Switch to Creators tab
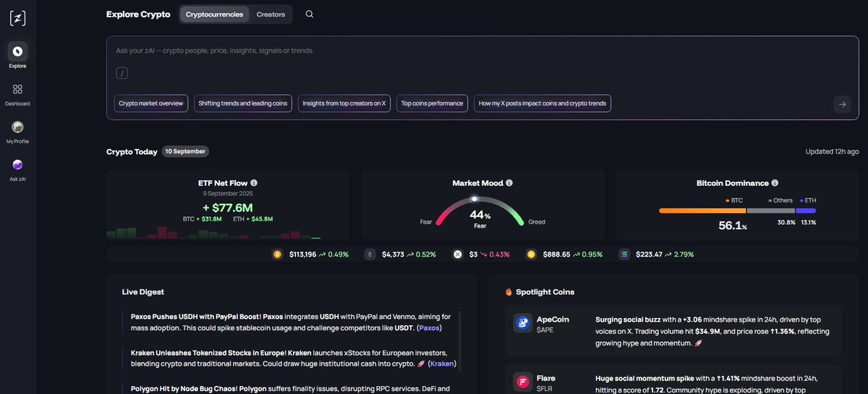The width and height of the screenshot is (868, 394). [271, 14]
